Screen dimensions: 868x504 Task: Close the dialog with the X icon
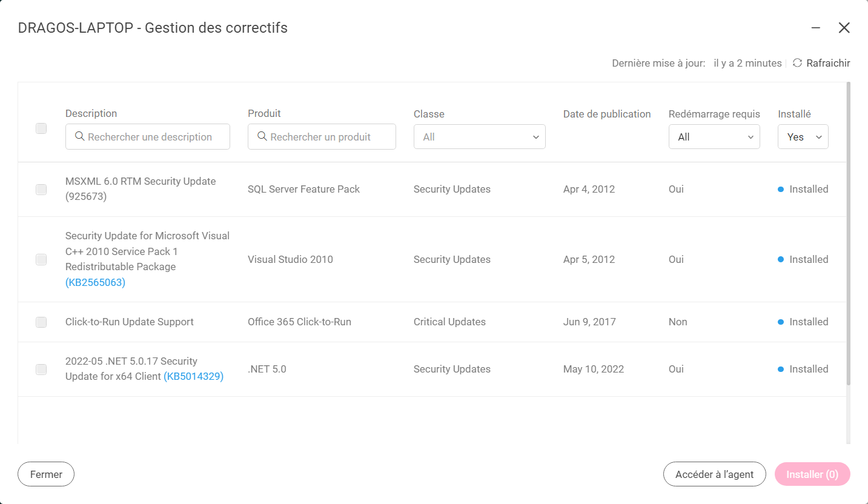(844, 28)
